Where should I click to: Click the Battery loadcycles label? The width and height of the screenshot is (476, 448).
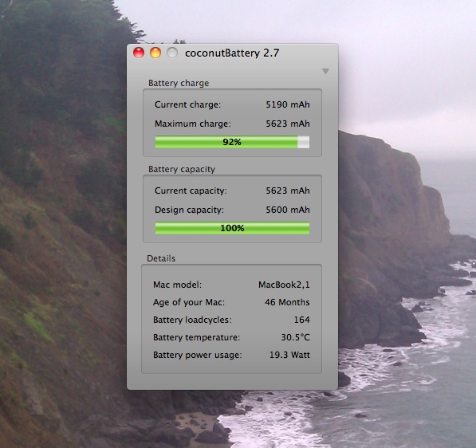pyautogui.click(x=192, y=320)
